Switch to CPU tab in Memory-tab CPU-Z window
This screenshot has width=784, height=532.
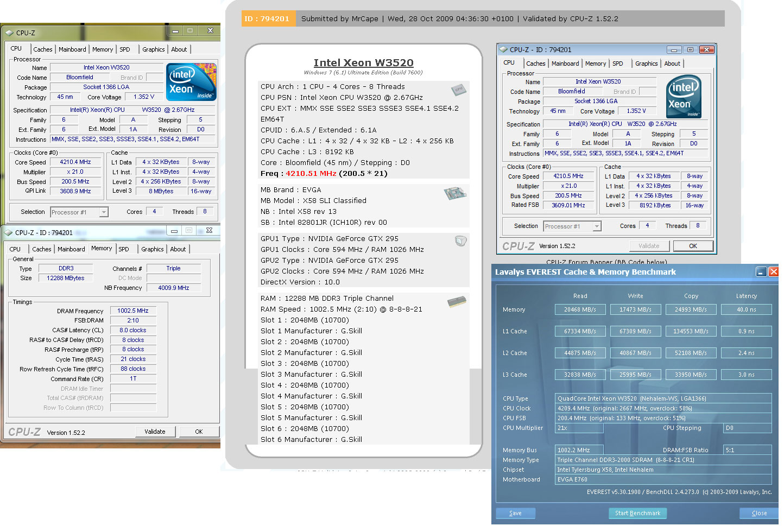coord(15,249)
